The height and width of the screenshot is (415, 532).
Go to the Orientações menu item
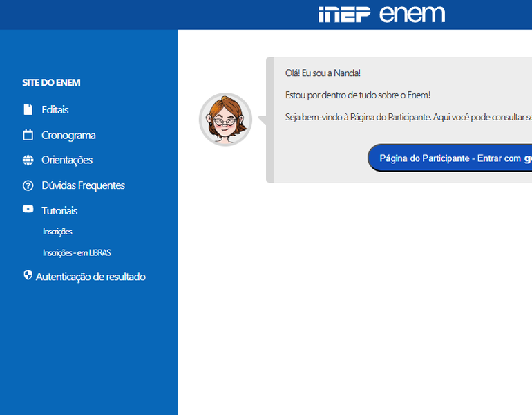pyautogui.click(x=67, y=160)
